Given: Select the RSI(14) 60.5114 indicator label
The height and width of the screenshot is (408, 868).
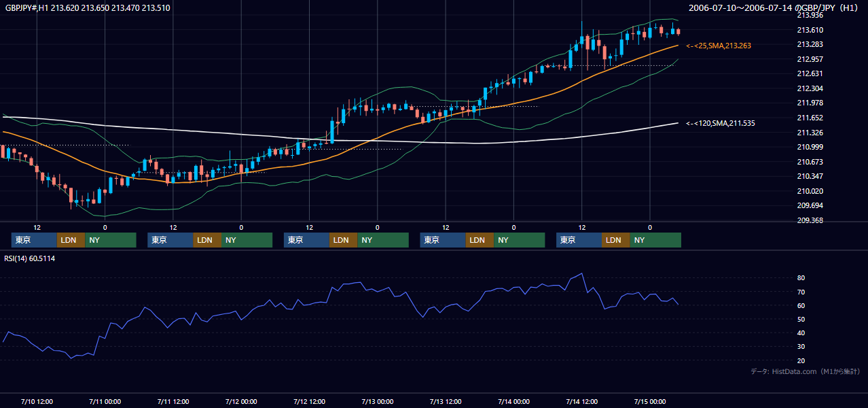Looking at the screenshot, I should (29, 258).
